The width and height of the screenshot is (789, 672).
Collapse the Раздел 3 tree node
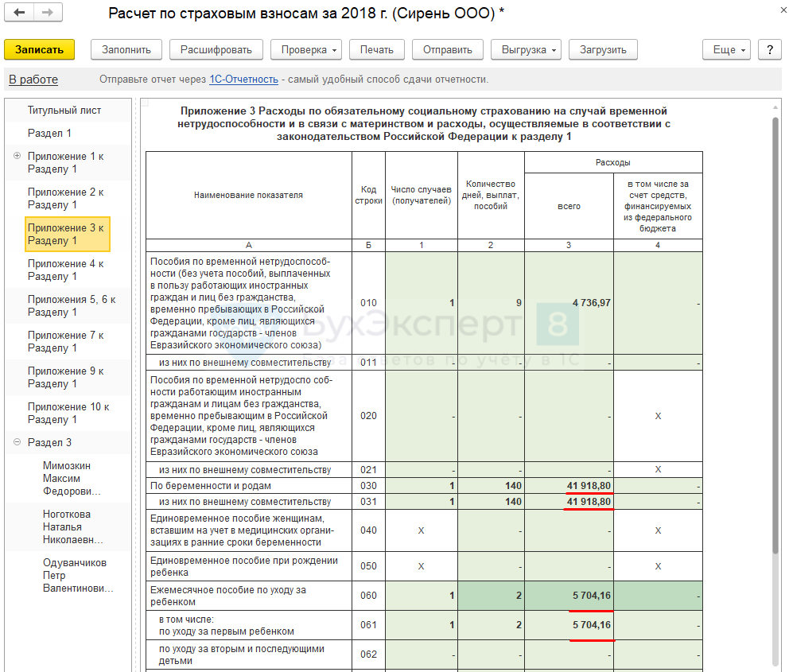(17, 443)
